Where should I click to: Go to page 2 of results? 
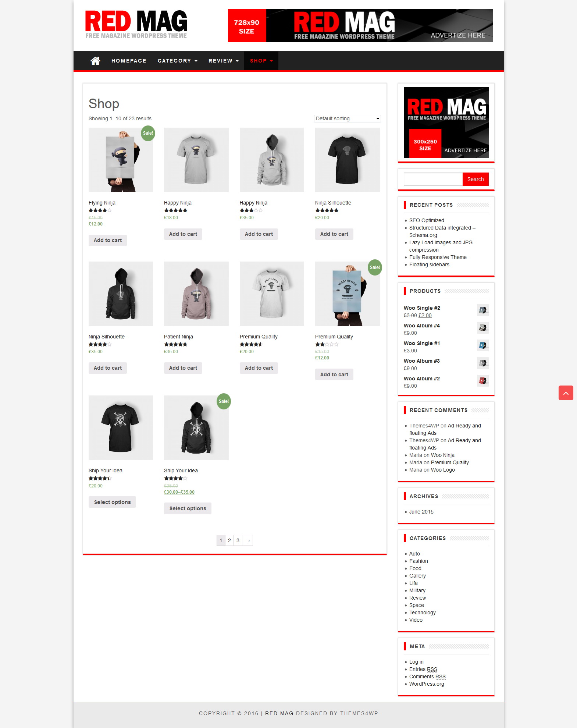[229, 540]
